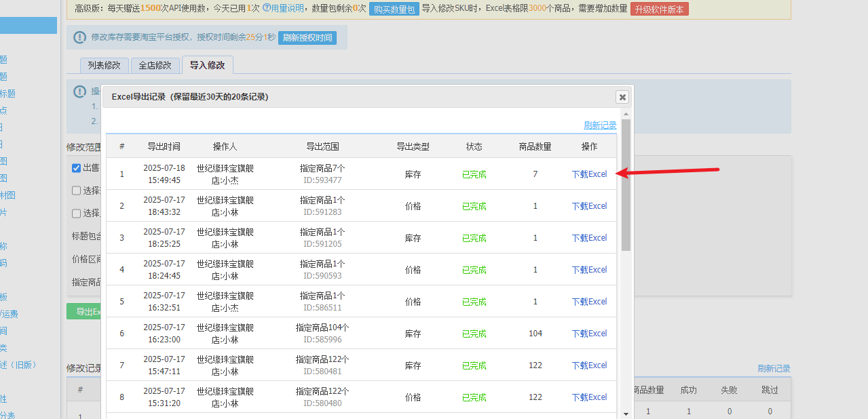Tick the checkbox directly below 出售

(77, 191)
